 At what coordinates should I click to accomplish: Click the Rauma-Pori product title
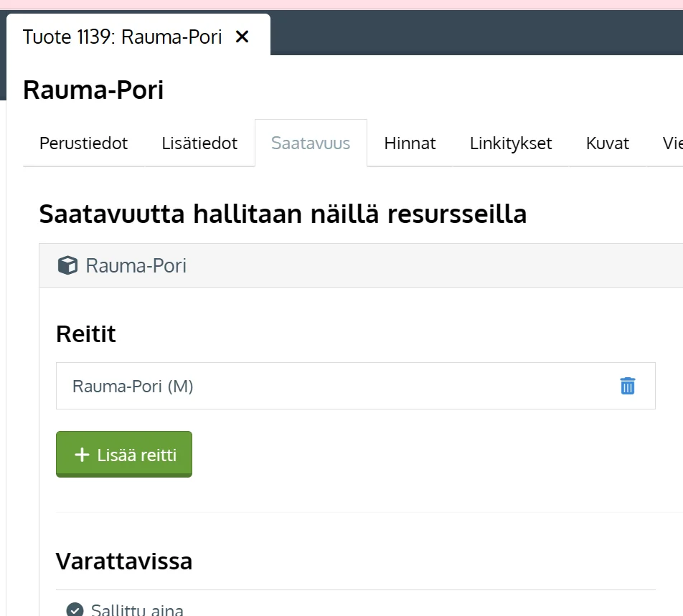click(93, 90)
